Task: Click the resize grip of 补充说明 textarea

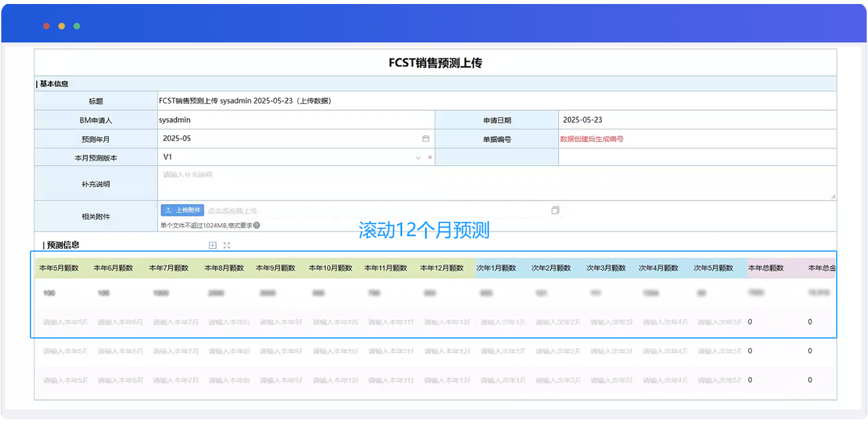Action: point(833,196)
